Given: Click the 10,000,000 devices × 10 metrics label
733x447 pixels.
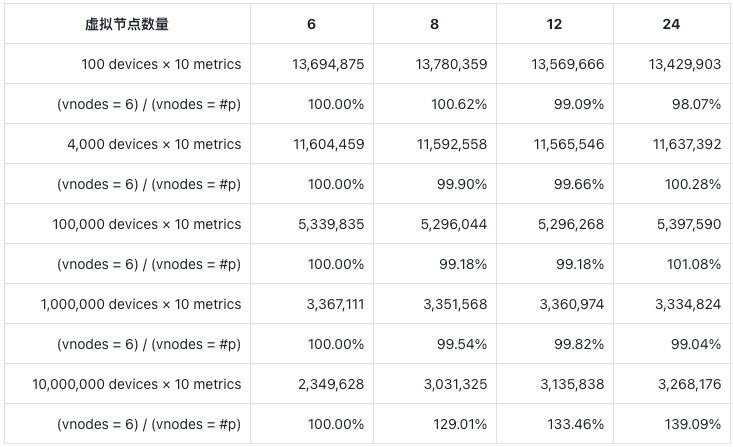Looking at the screenshot, I should pyautogui.click(x=137, y=384).
